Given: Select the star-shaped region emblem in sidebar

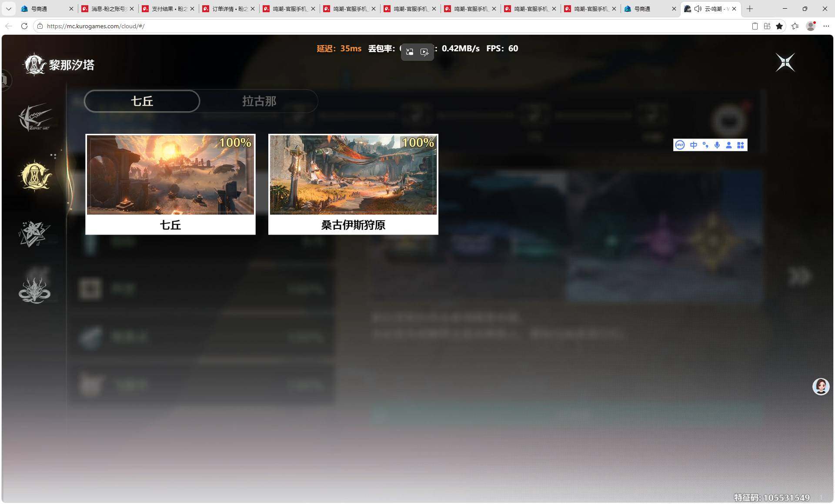Looking at the screenshot, I should (x=34, y=234).
